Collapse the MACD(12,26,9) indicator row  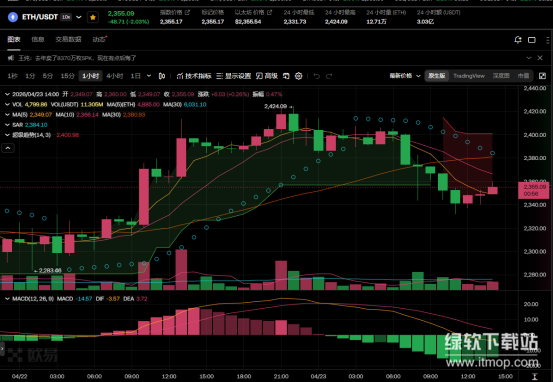click(7, 299)
